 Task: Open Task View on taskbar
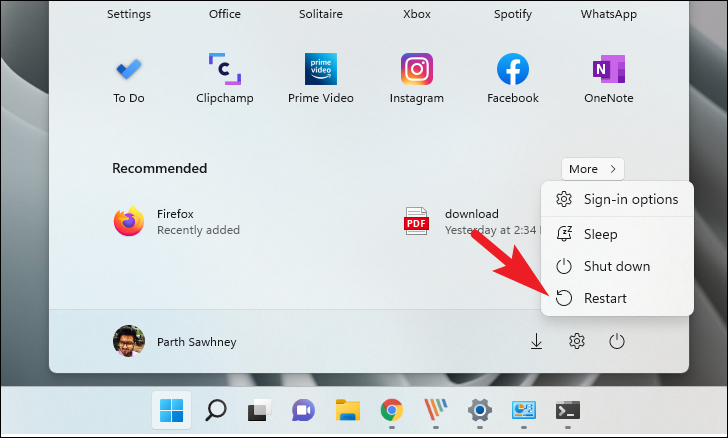click(x=260, y=410)
